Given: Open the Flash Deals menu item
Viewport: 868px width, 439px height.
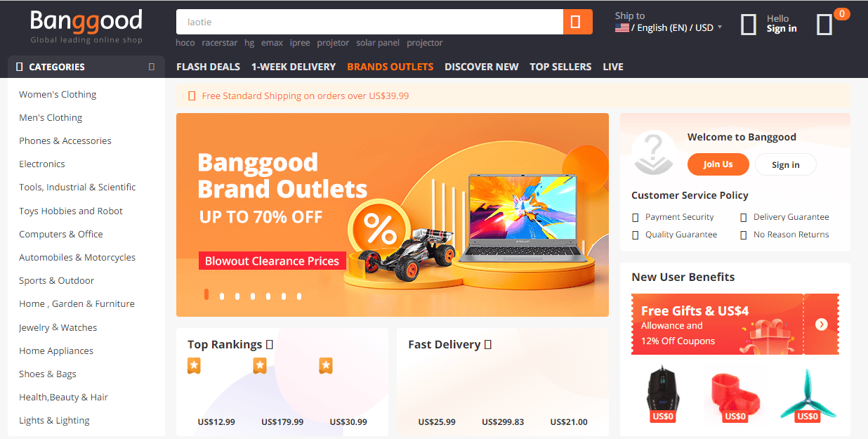Looking at the screenshot, I should [208, 67].
